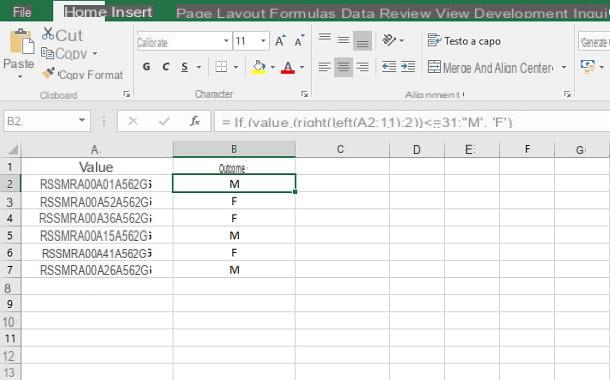Open underline style dropdown arrow

[199, 67]
